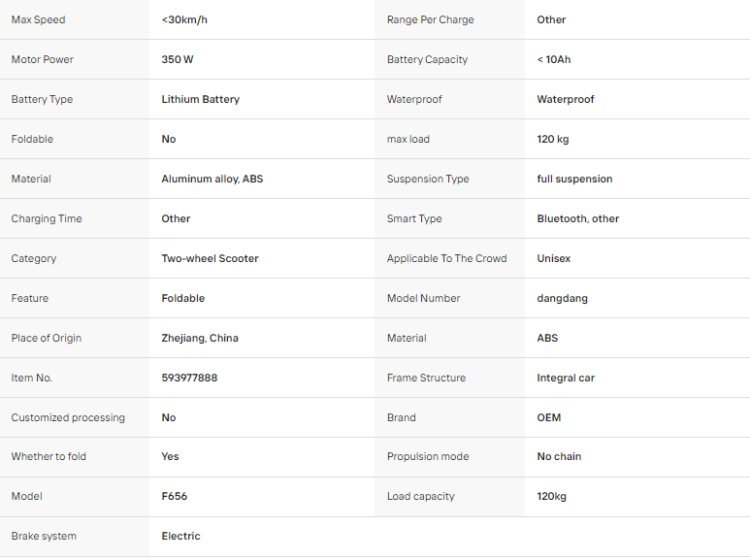Click the Item No. value 593977888
The width and height of the screenshot is (750, 560).
click(x=189, y=378)
